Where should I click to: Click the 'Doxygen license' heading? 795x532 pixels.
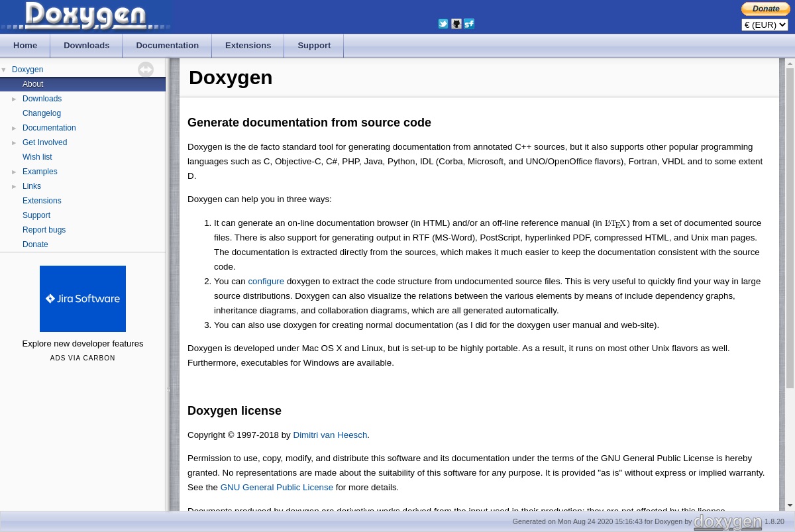point(235,411)
